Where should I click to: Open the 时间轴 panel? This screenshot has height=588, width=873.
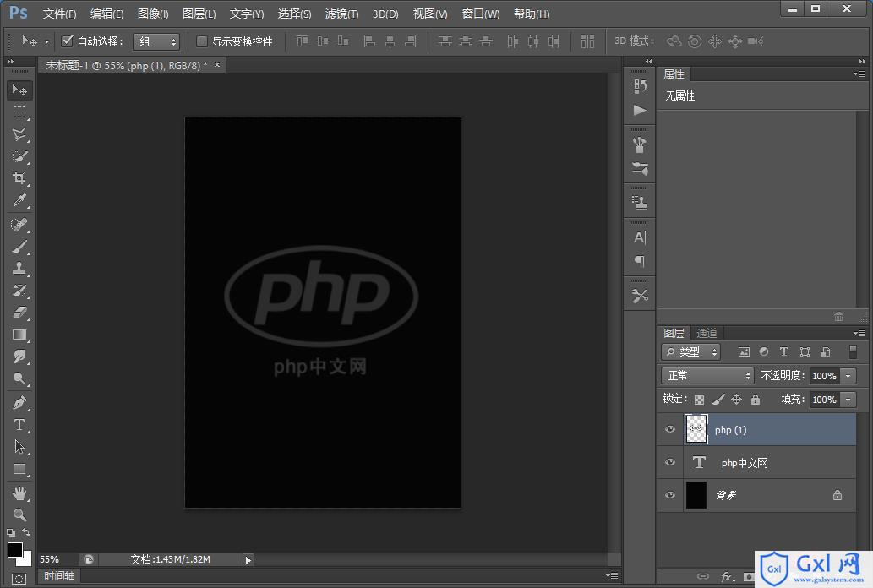pos(59,576)
